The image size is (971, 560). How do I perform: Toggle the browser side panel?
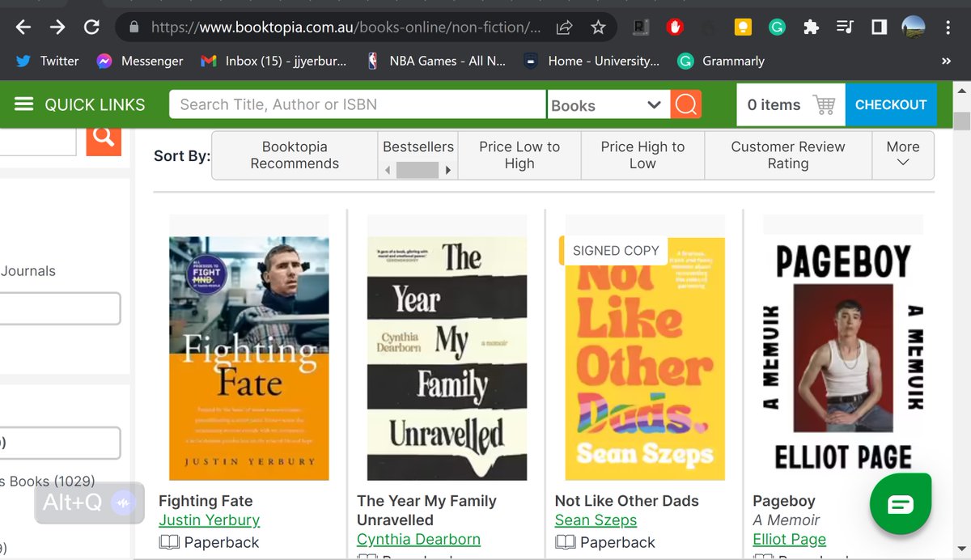[x=879, y=28]
